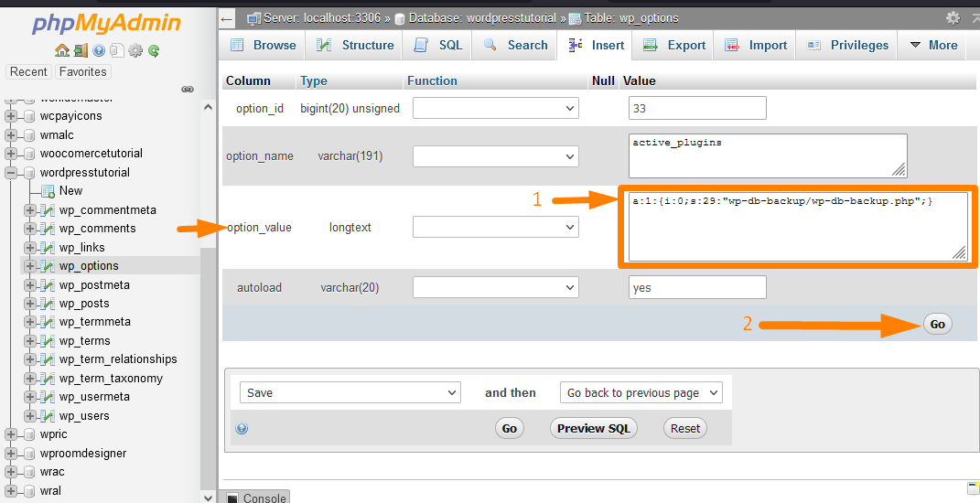This screenshot has height=503, width=980.
Task: Show Favorites tables list
Action: coord(82,72)
